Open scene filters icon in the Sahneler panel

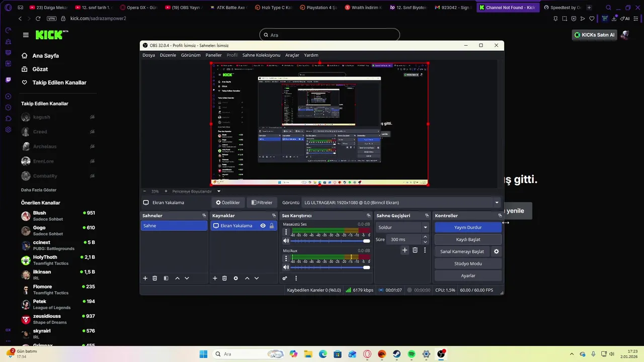166,278
